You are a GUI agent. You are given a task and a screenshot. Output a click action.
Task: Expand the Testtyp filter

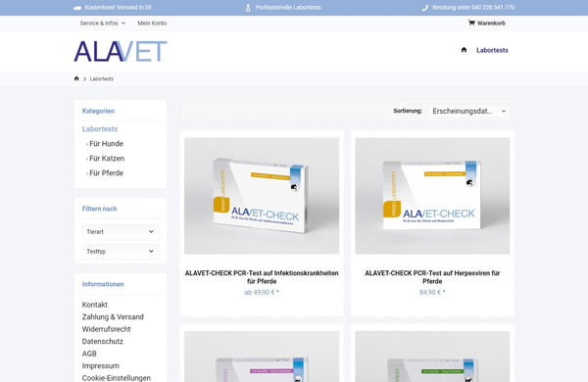coord(121,251)
